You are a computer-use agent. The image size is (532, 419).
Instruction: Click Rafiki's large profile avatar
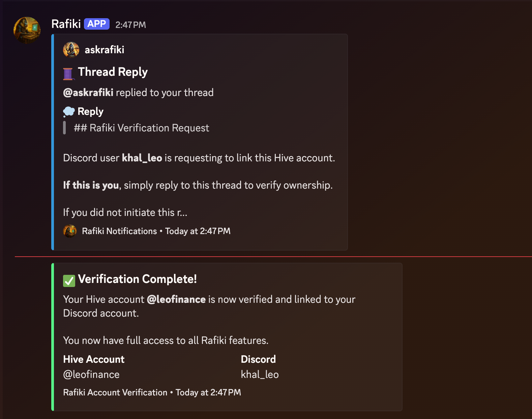click(x=27, y=30)
